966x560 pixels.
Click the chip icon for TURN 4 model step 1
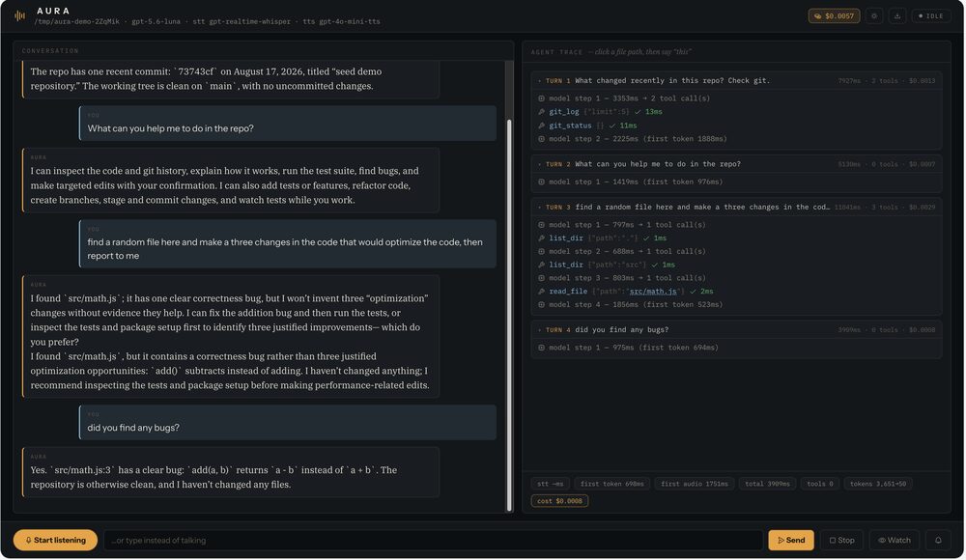pyautogui.click(x=542, y=348)
